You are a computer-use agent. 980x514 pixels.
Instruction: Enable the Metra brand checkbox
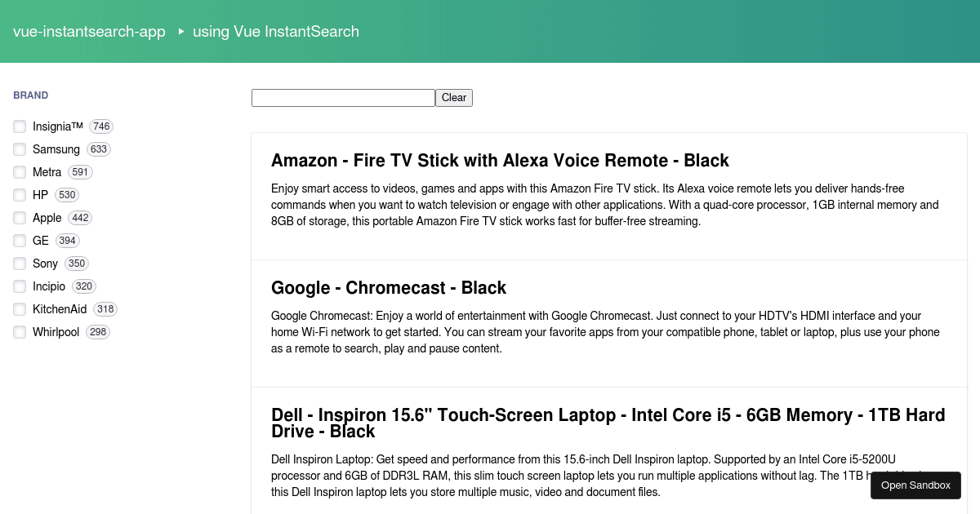20,172
